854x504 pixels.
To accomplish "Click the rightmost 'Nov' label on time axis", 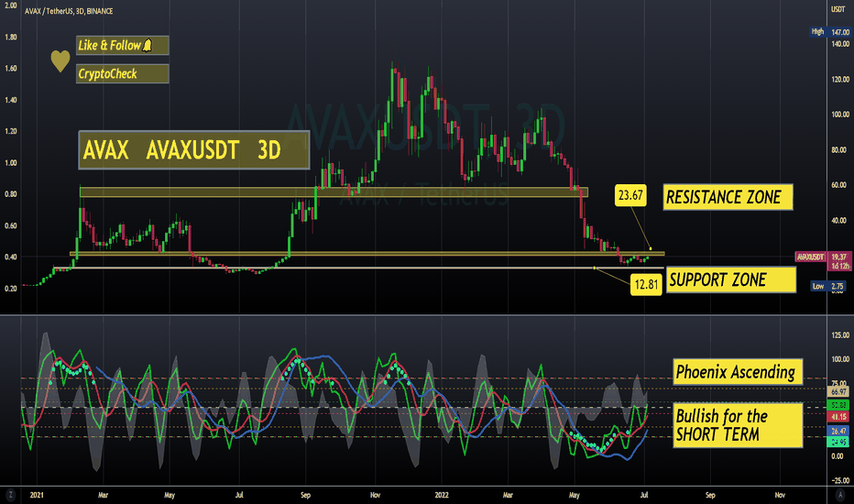I will tap(780, 495).
